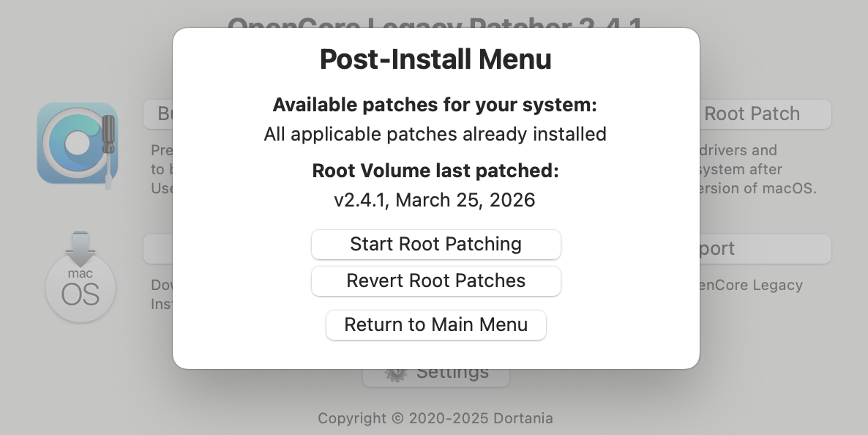Click 'Available patches for your system' heading
Image resolution: width=868 pixels, height=435 pixels.
pos(435,105)
